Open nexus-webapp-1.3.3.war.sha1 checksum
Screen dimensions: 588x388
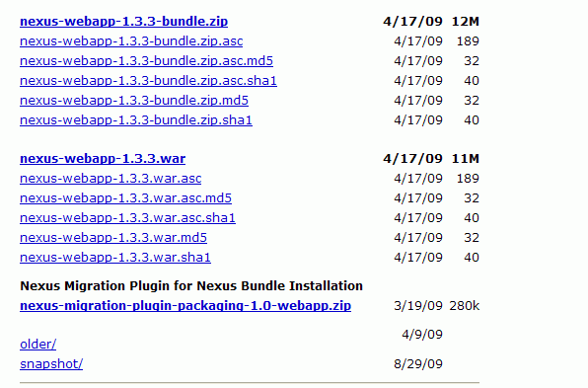point(115,258)
